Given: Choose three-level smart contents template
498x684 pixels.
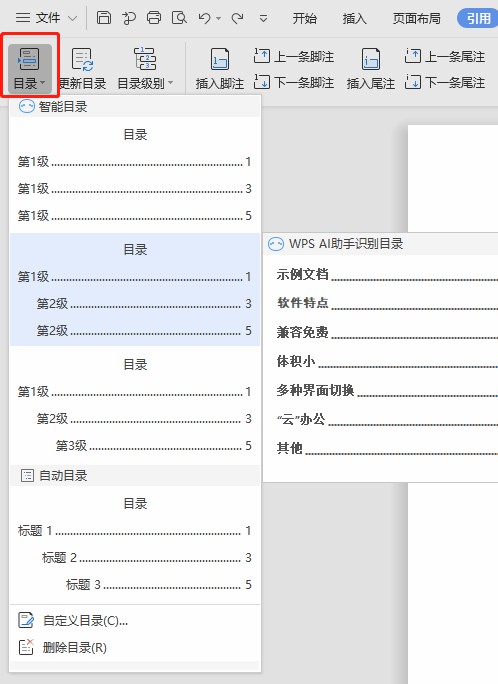Looking at the screenshot, I should pyautogui.click(x=135, y=405).
